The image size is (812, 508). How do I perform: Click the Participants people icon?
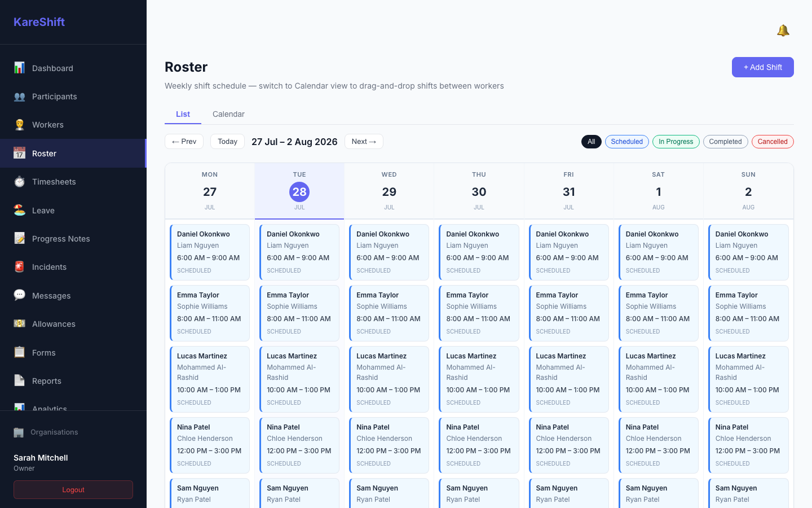tap(19, 97)
